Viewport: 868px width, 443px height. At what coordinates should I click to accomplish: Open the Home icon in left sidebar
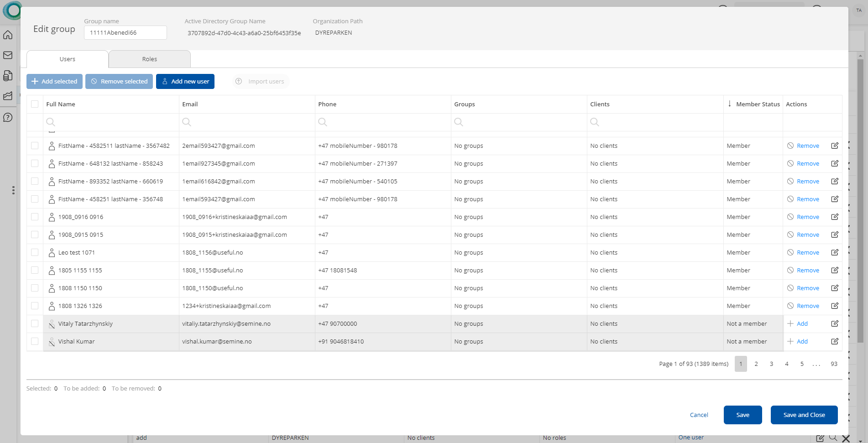click(8, 35)
